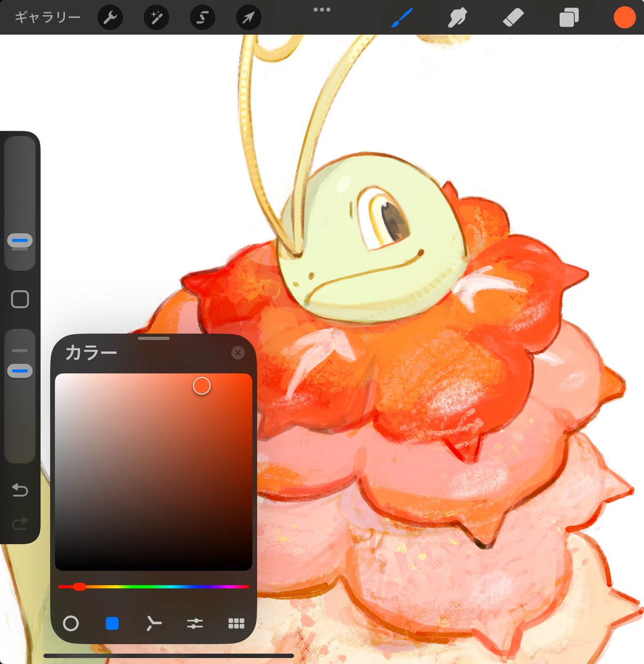Switch to the Palettes grid tab
Screen dimensions: 644x664
pyautogui.click(x=236, y=624)
